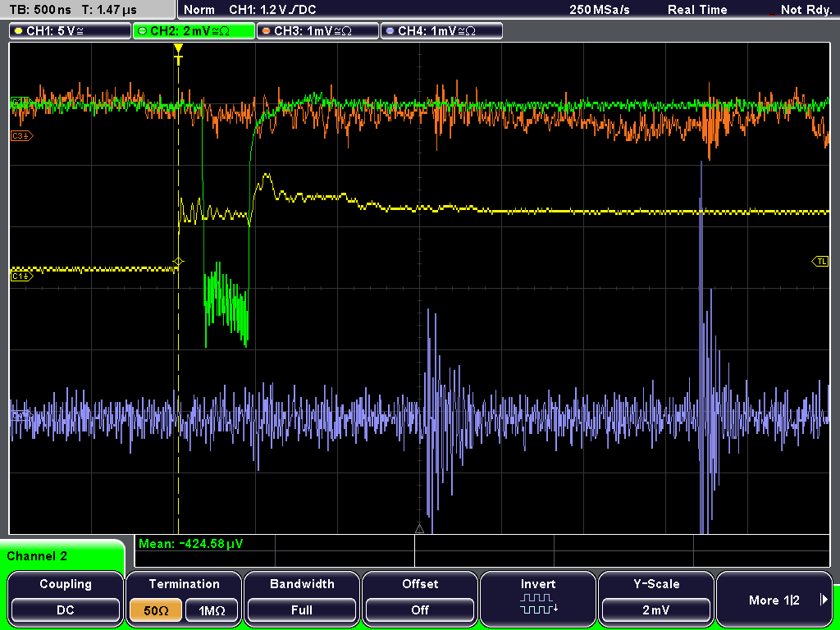Viewport: 840px width, 630px height.
Task: Set termination to 1MΩ
Action: pos(212,610)
